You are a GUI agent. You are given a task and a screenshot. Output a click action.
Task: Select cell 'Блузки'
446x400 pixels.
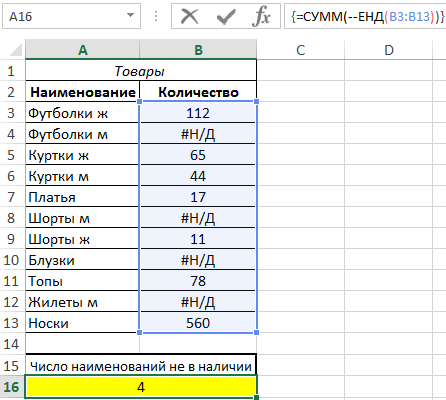point(82,260)
